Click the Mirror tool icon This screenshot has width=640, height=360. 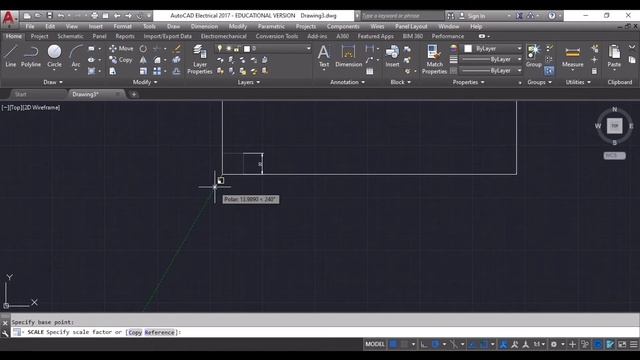pos(143,60)
